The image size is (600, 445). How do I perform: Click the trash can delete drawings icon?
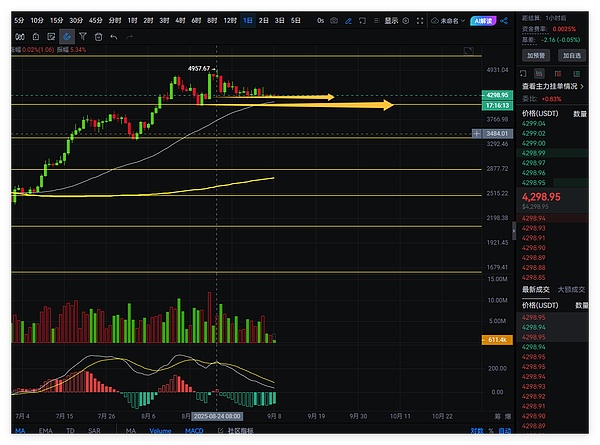98,37
